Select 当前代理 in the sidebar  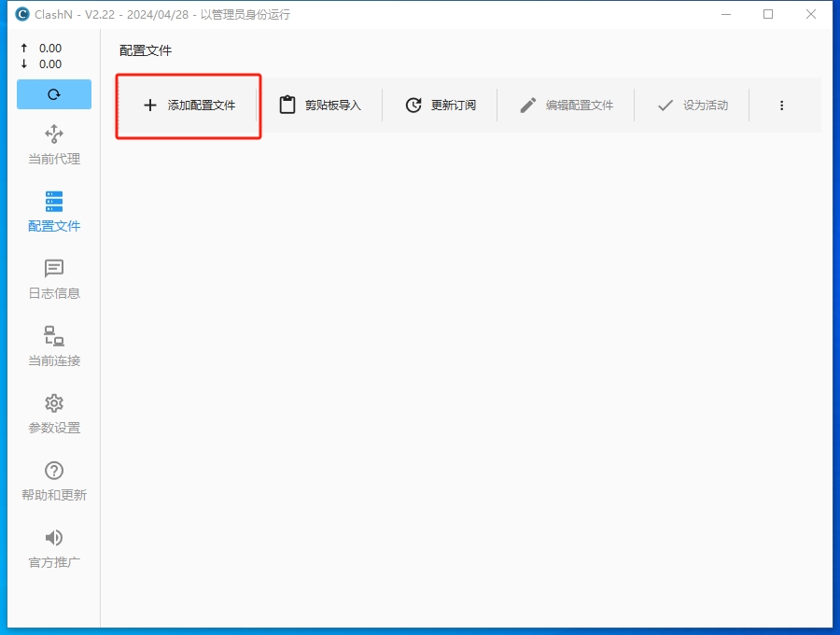[x=53, y=145]
